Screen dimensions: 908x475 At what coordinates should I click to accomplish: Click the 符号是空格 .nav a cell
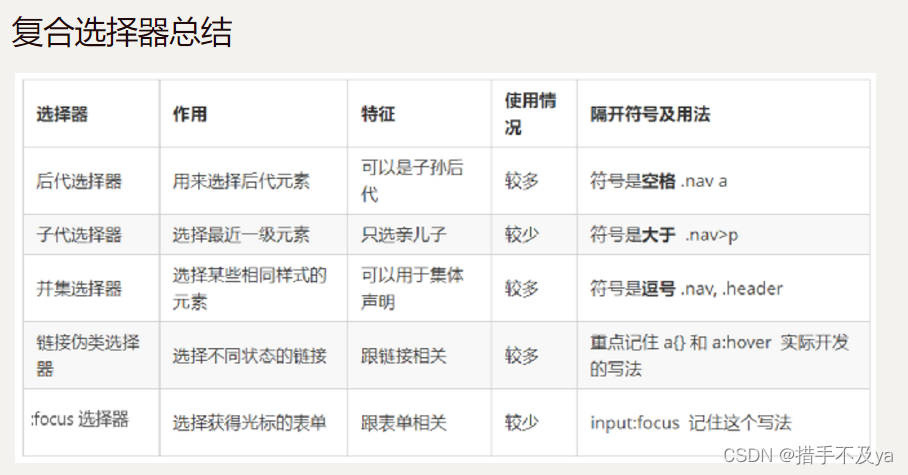coord(723,181)
